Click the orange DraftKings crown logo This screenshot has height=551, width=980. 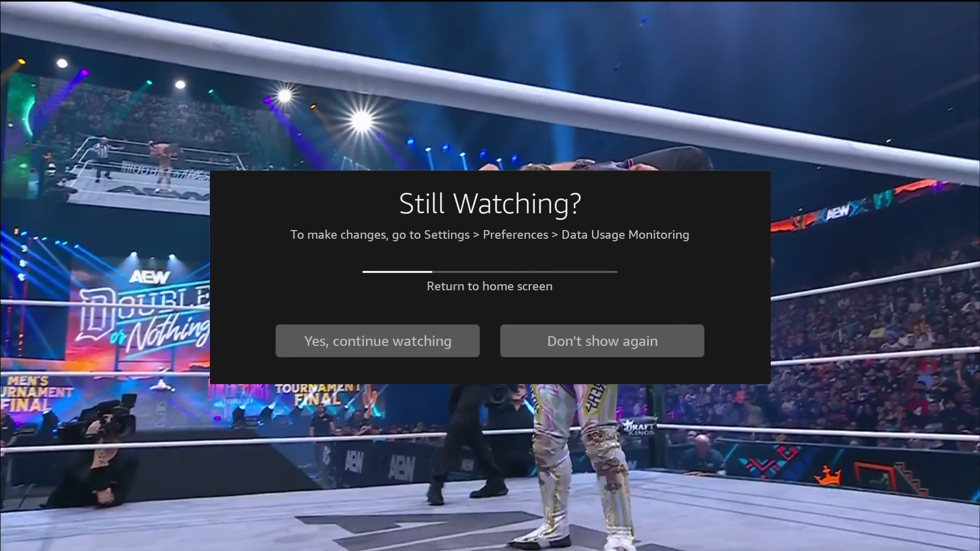tap(827, 475)
